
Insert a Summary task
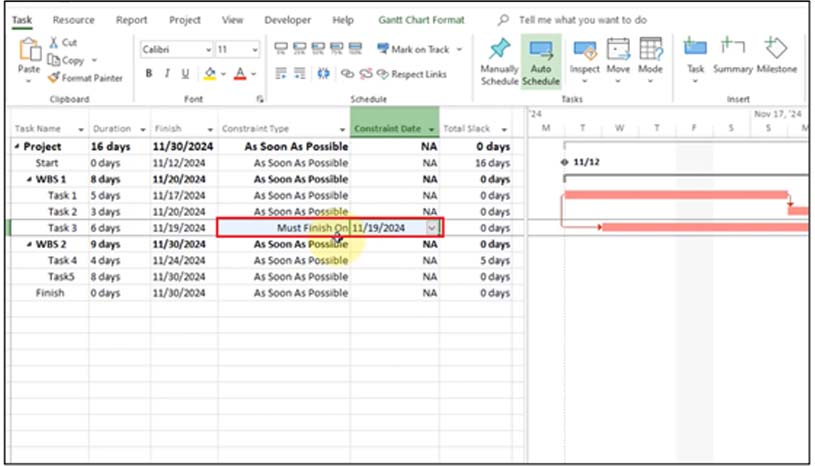pos(732,55)
